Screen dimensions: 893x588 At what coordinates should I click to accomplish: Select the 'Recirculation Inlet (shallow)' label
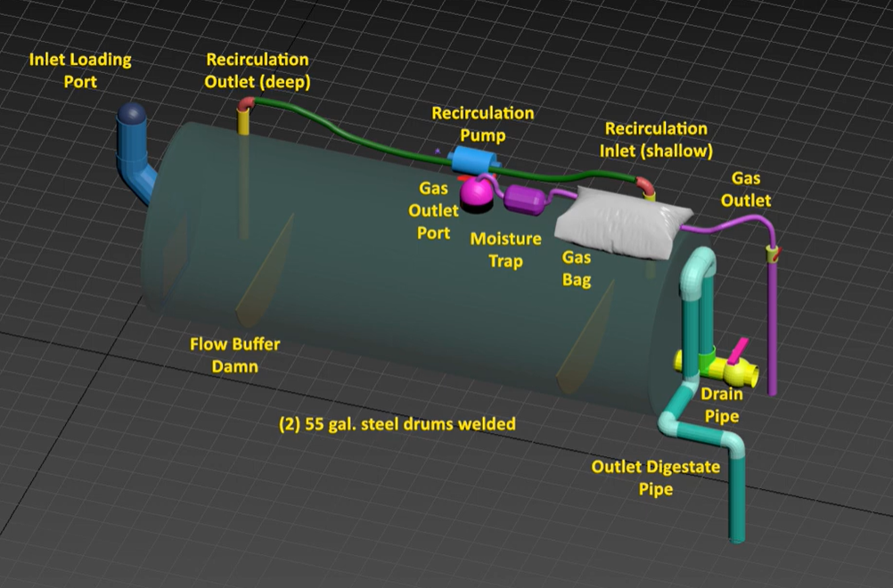point(656,140)
